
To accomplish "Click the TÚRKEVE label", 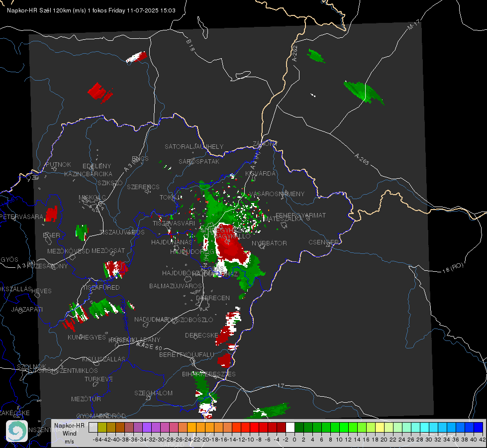I will [x=99, y=379].
